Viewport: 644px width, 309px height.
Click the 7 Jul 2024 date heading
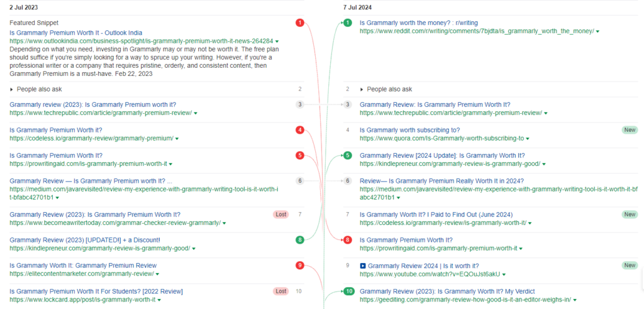coord(357,8)
